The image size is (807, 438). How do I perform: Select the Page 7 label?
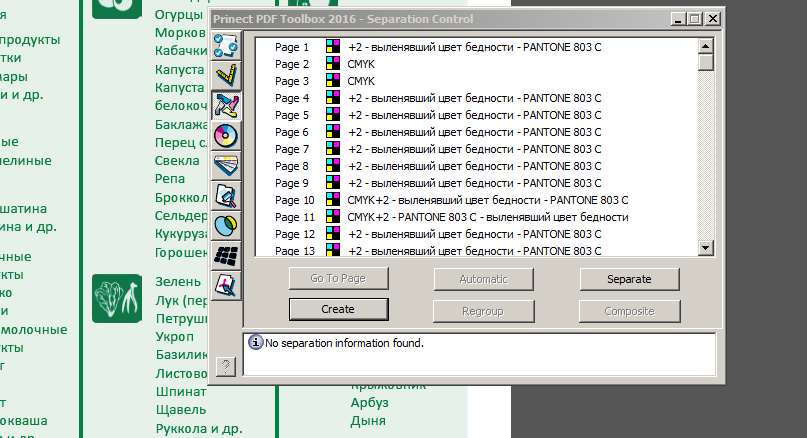292,149
